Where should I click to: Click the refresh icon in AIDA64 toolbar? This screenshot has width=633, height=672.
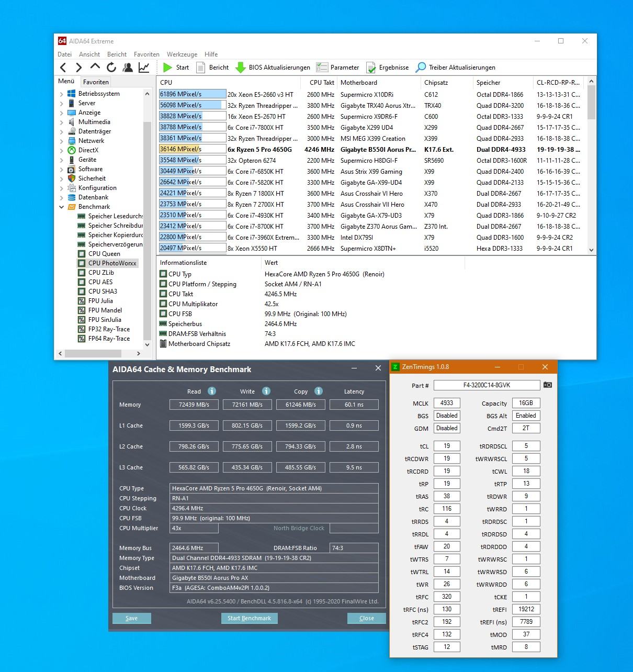tap(111, 68)
